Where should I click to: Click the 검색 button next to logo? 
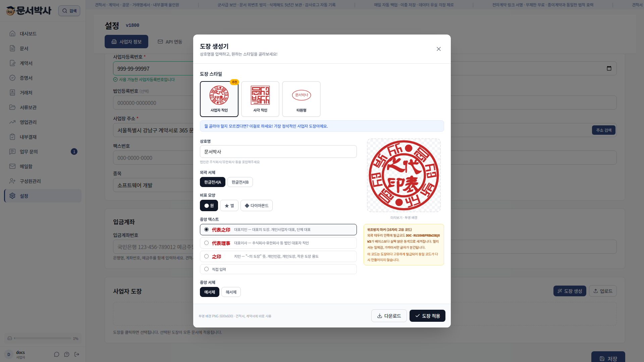tap(69, 11)
